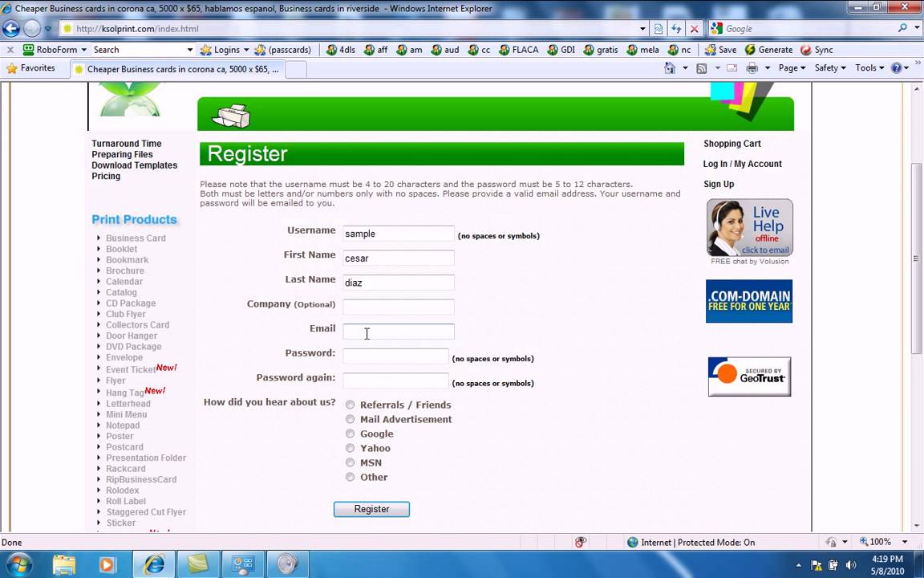Open the Business Card product link
Viewport: 924px width, 578px height.
(x=136, y=238)
